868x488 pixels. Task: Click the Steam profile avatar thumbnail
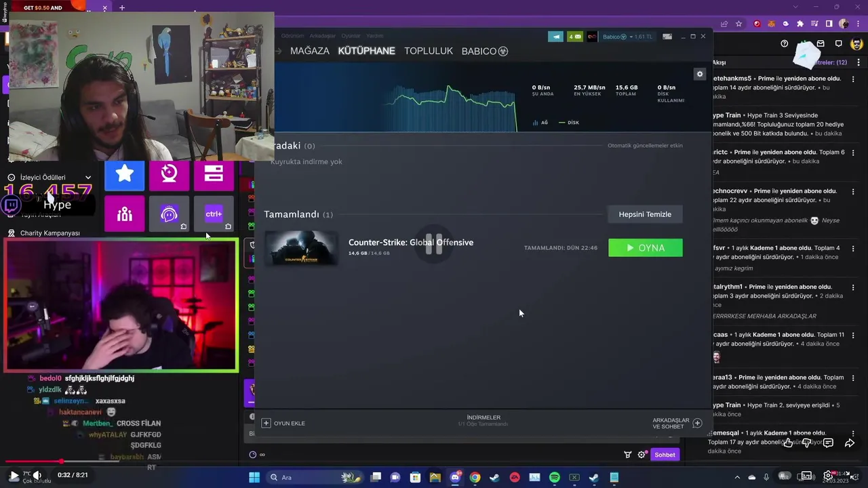click(592, 37)
